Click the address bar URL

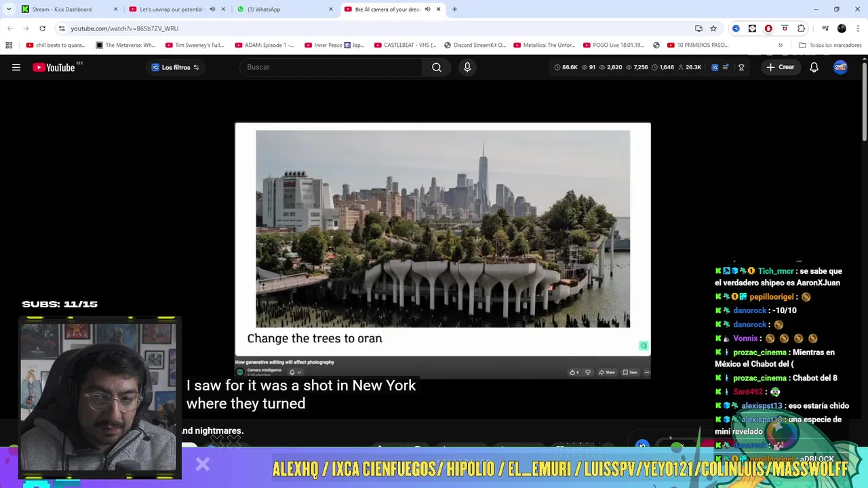coord(124,28)
